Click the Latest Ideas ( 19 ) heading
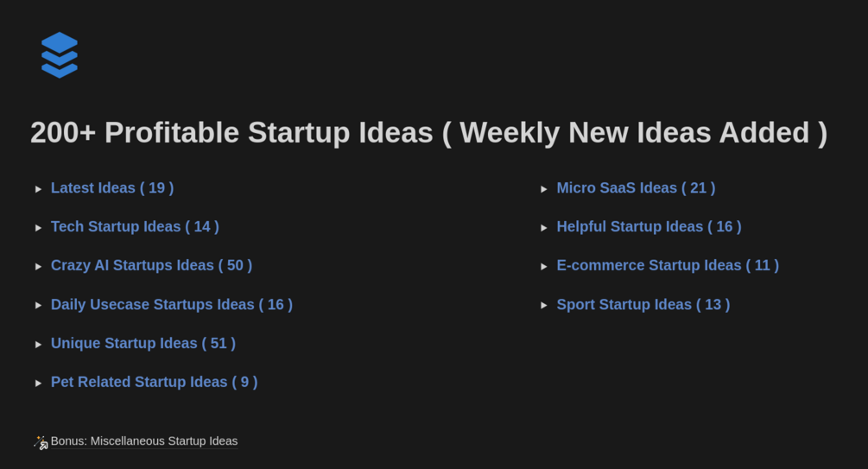The image size is (868, 469). pos(112,188)
